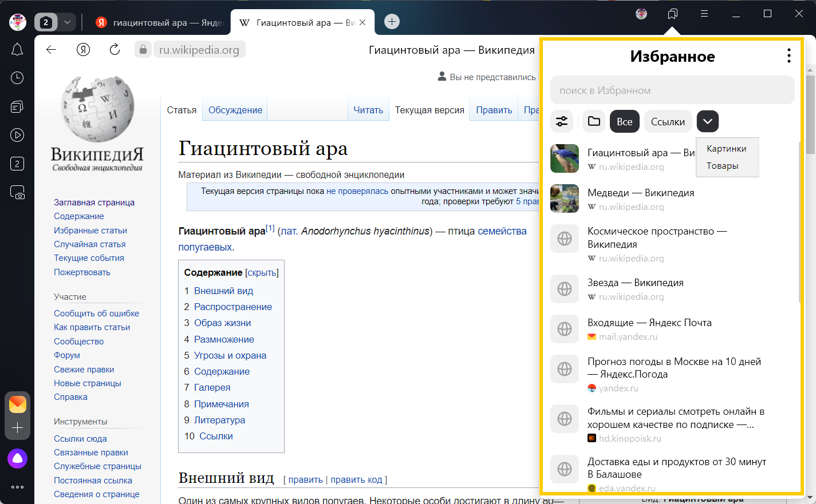Open browsing history clock icon
Image resolution: width=816 pixels, height=504 pixels.
pos(17,78)
